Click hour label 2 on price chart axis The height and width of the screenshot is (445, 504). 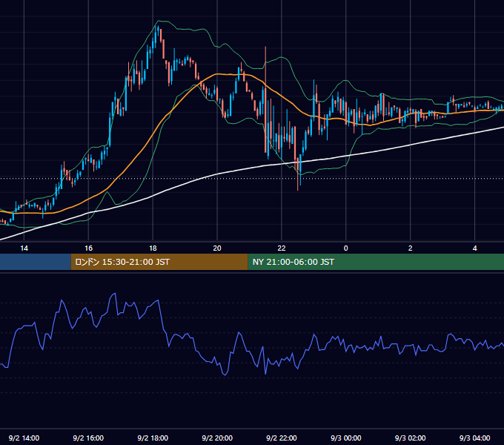click(410, 248)
